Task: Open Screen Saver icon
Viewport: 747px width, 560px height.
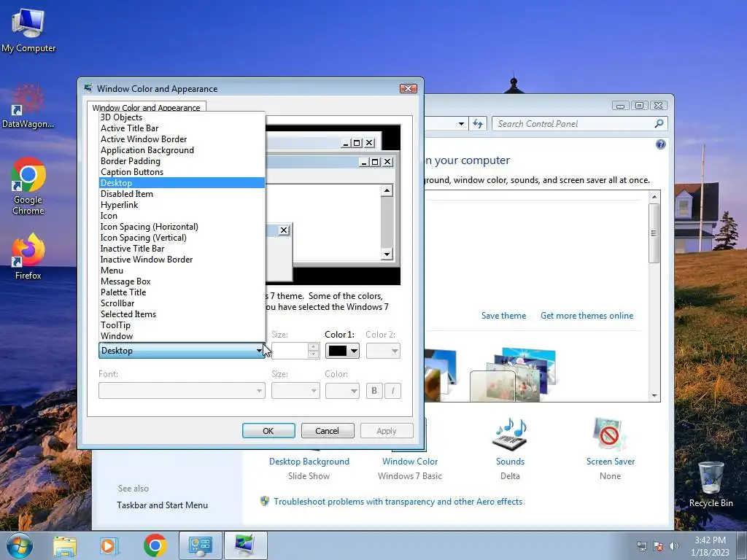Action: 610,435
